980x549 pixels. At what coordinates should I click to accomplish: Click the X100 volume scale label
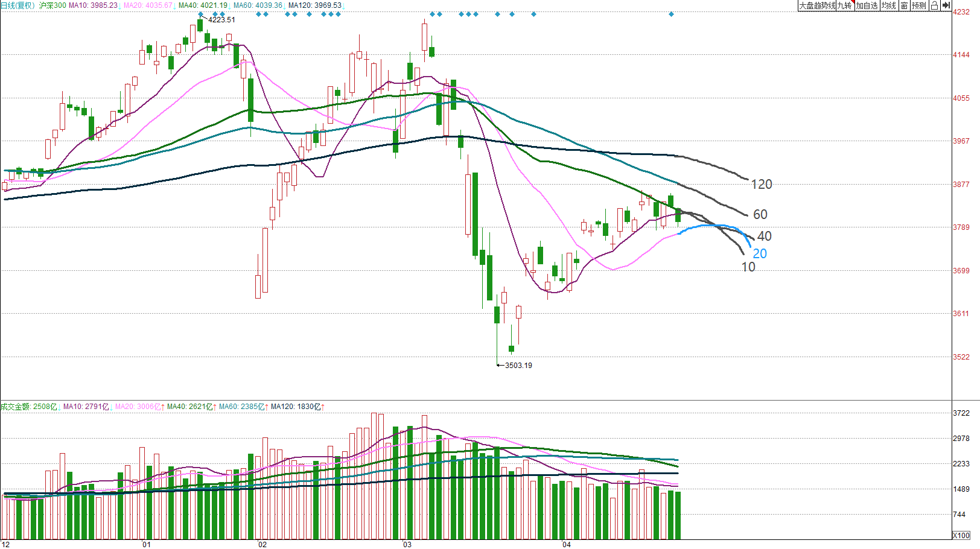click(961, 536)
